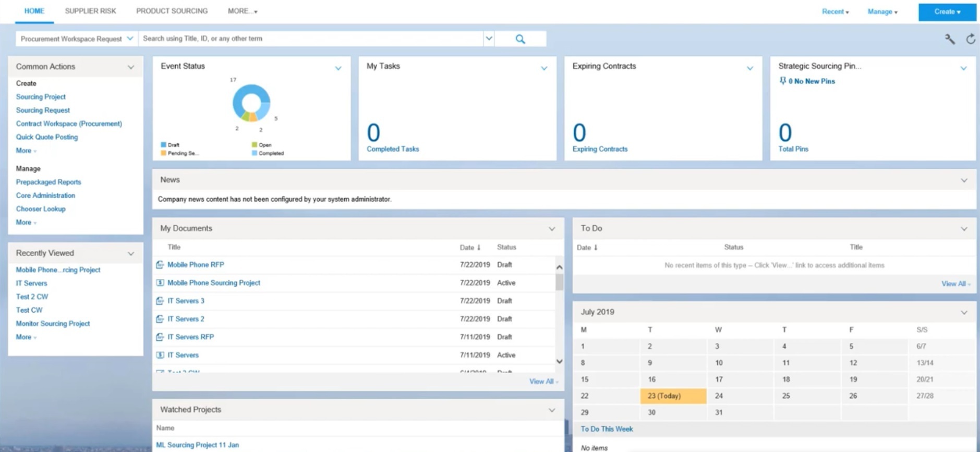Open the wrench configuration icon
980x452 pixels.
click(950, 39)
